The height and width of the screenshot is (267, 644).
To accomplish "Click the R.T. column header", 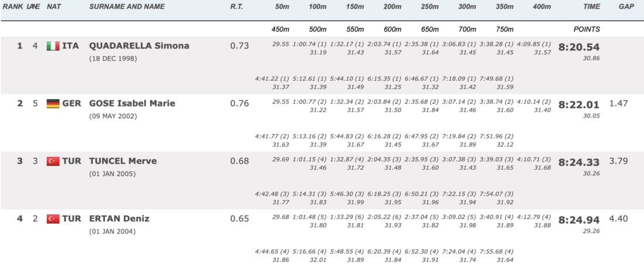I will click(x=237, y=6).
